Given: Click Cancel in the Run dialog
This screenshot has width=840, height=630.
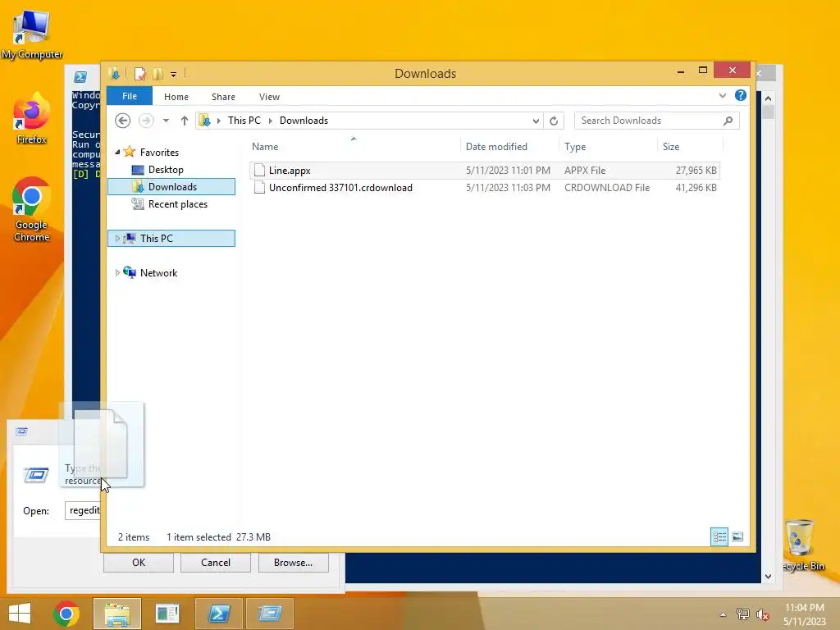Looking at the screenshot, I should pos(216,563).
